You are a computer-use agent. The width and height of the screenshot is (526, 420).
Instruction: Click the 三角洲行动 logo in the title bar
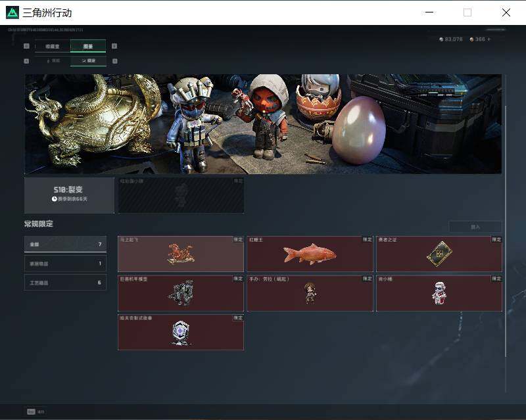[12, 12]
